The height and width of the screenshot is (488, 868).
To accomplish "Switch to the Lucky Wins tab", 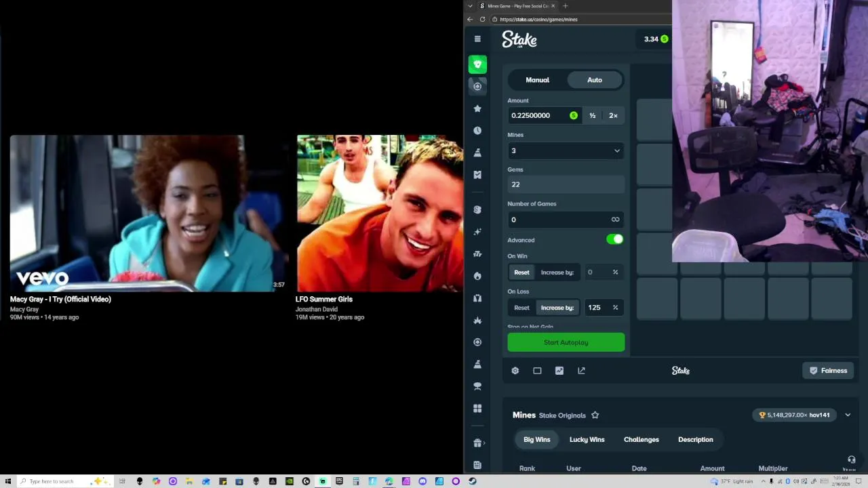I will (x=587, y=440).
